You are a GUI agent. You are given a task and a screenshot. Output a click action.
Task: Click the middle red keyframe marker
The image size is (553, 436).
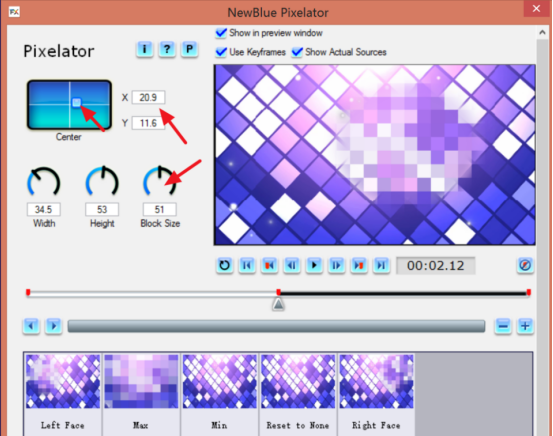point(279,292)
